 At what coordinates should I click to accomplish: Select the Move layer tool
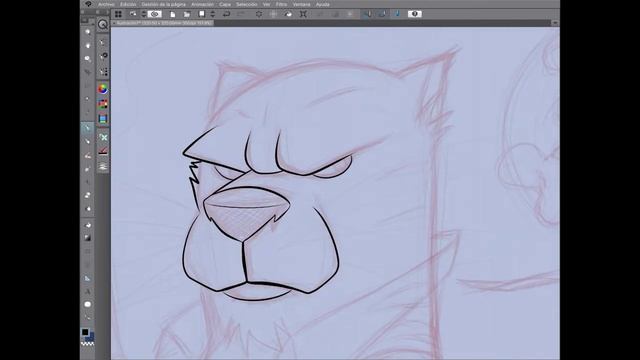(87, 72)
